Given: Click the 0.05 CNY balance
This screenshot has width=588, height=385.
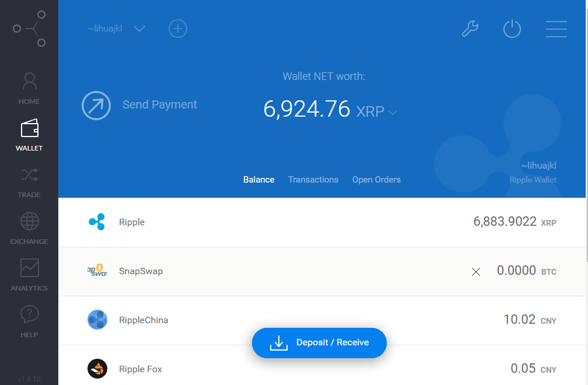Looking at the screenshot, I should point(533,369).
